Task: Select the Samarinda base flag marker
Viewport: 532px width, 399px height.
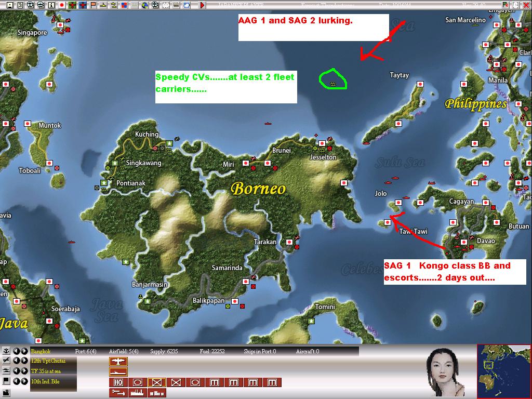Action: click(x=246, y=282)
